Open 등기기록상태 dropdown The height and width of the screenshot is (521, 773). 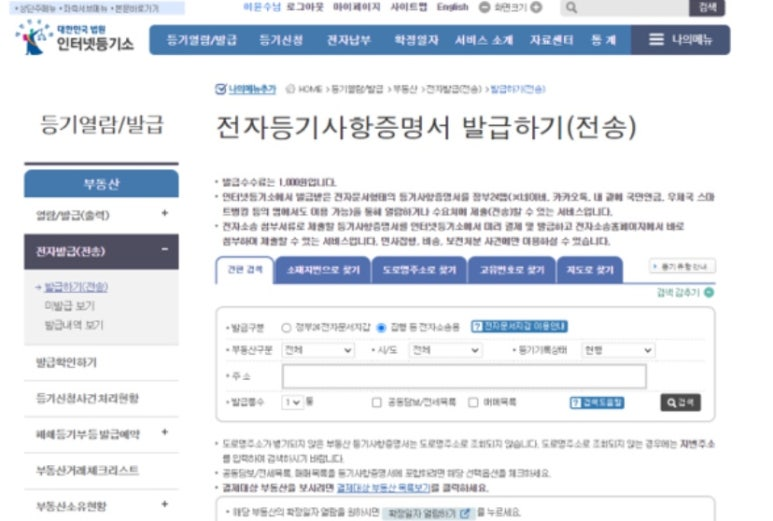618,350
